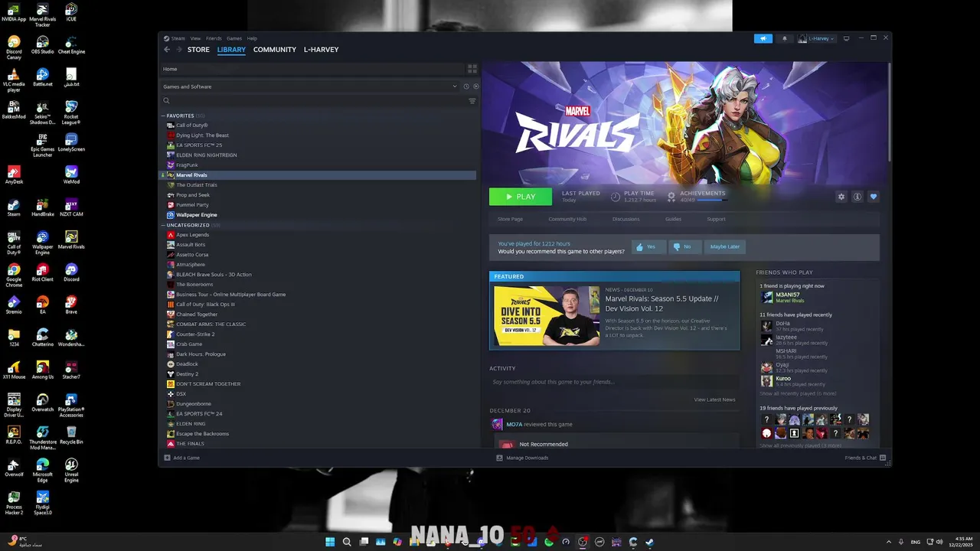Click achievements progress bar
Image resolution: width=980 pixels, height=551 pixels.
click(x=711, y=201)
